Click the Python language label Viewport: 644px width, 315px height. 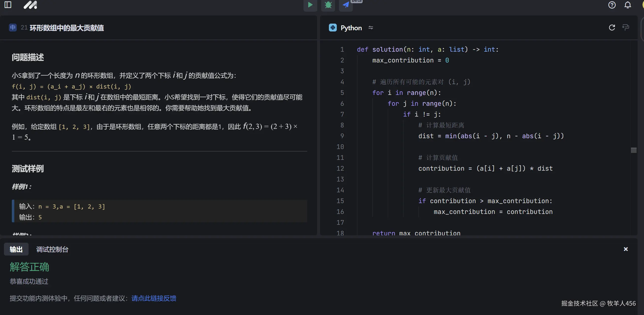[351, 28]
